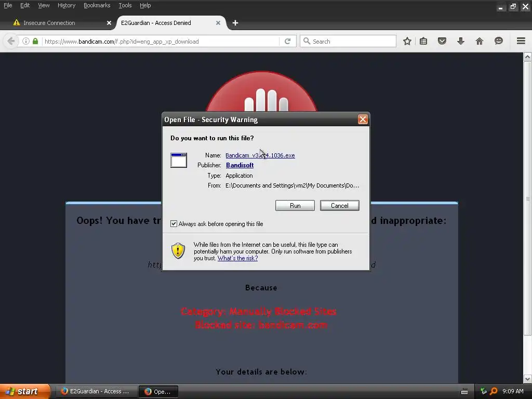The width and height of the screenshot is (532, 399).
Task: Click the 'Because' text on page
Action: pyautogui.click(x=261, y=288)
